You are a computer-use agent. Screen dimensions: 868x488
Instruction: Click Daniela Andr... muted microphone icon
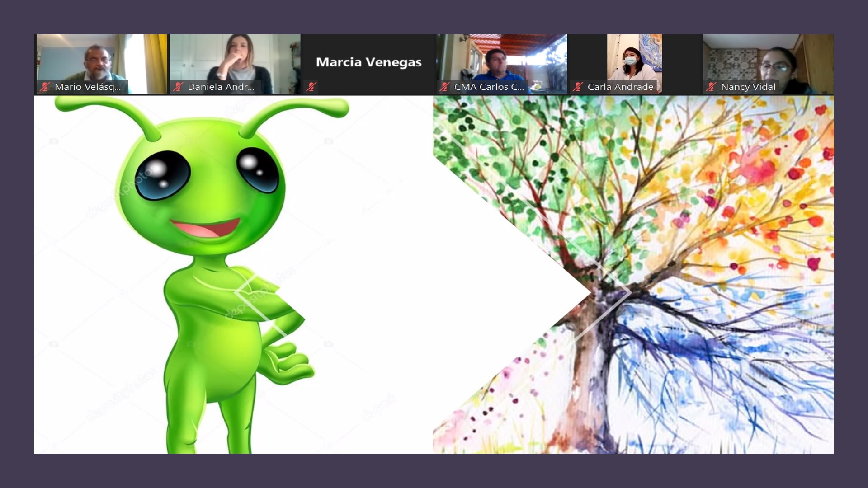click(x=178, y=87)
